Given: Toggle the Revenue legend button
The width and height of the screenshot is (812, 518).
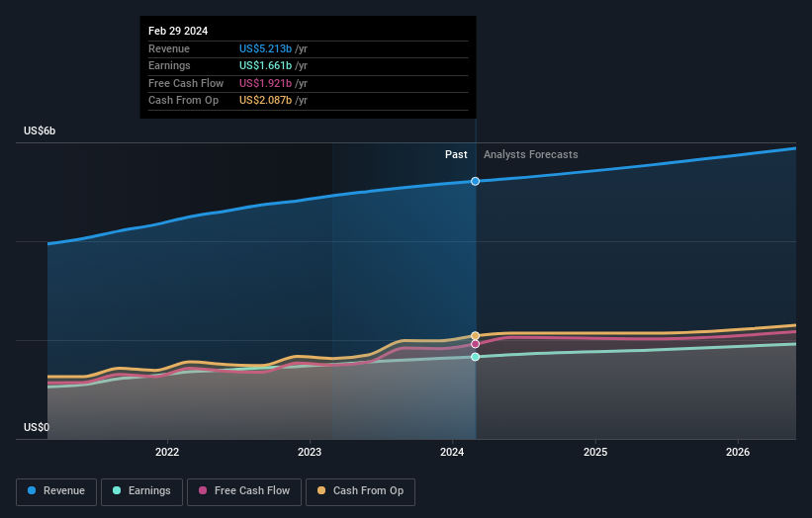Looking at the screenshot, I should tap(56, 491).
